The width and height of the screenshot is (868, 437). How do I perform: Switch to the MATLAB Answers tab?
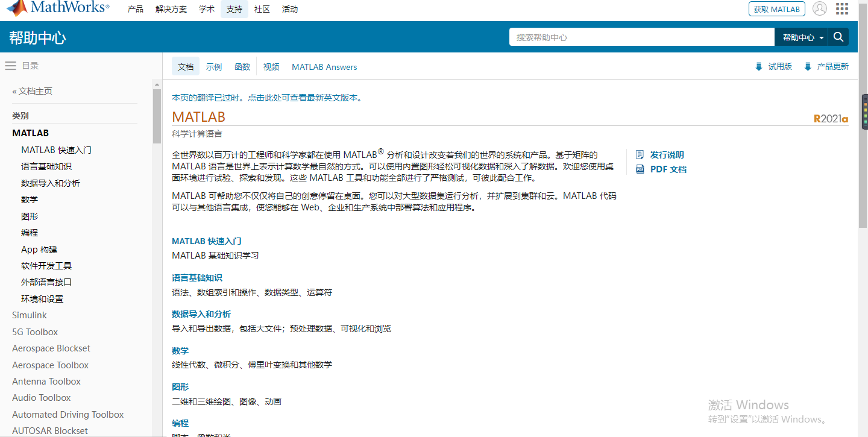pyautogui.click(x=324, y=67)
